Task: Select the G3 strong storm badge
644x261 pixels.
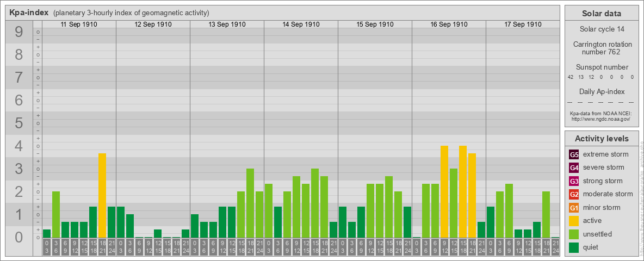Action: pos(574,181)
